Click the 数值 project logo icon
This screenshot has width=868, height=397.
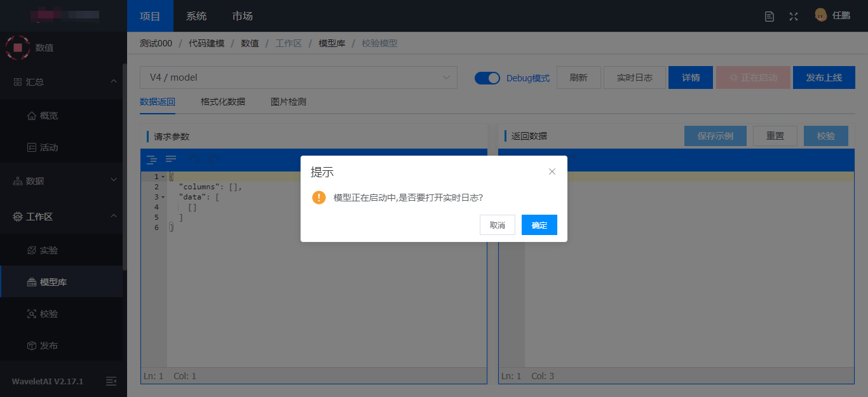tap(18, 48)
